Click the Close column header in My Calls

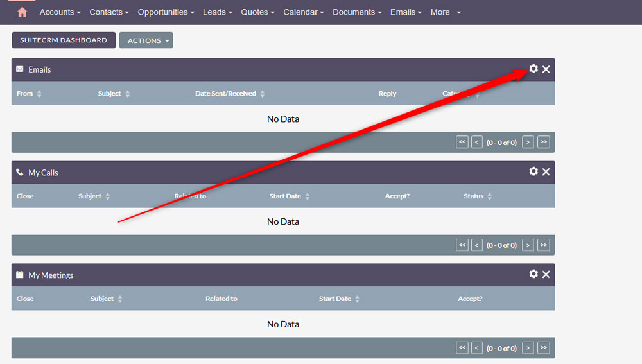click(x=25, y=196)
